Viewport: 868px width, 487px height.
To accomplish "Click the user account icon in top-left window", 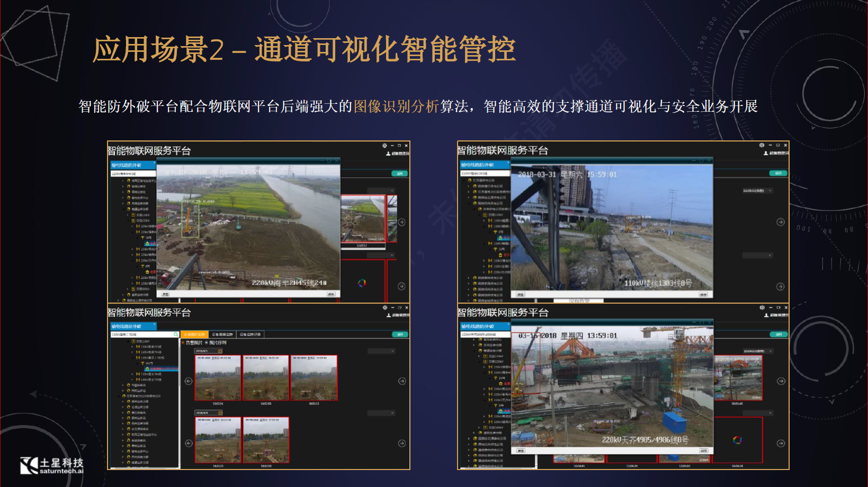I will (388, 154).
